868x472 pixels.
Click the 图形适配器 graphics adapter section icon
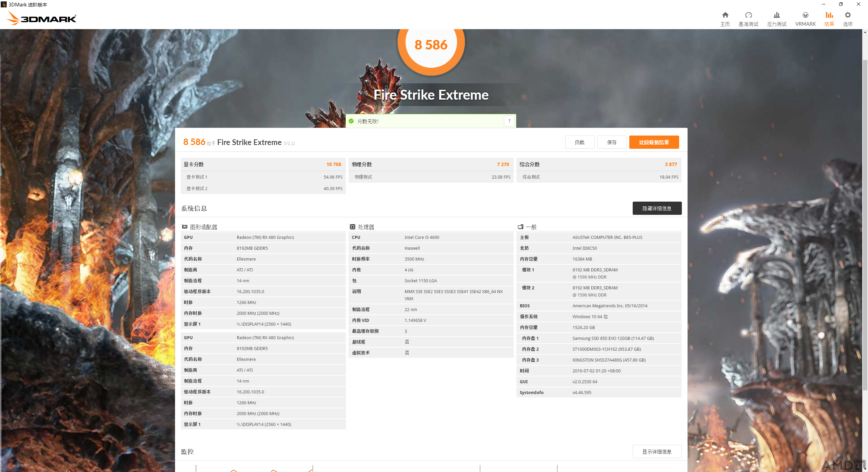click(x=185, y=227)
